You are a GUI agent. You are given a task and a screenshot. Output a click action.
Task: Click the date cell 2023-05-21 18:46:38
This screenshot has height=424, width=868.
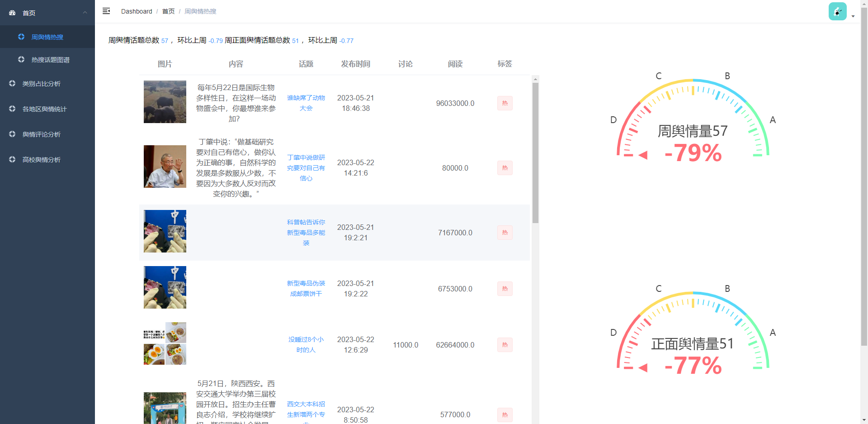pos(356,103)
